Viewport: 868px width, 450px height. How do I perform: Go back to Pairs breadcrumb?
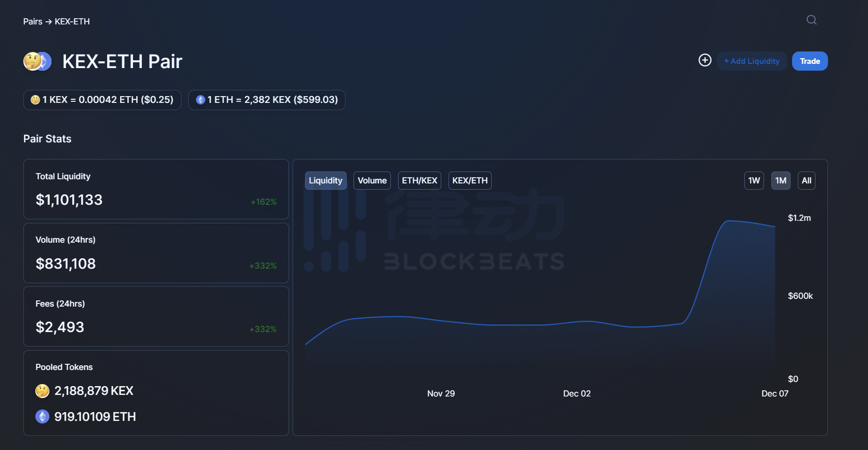pos(33,21)
